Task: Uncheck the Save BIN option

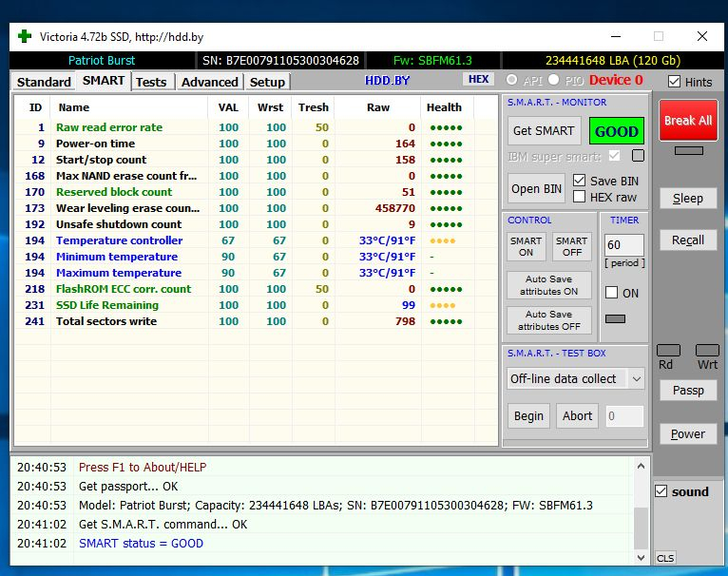Action: 580,181
